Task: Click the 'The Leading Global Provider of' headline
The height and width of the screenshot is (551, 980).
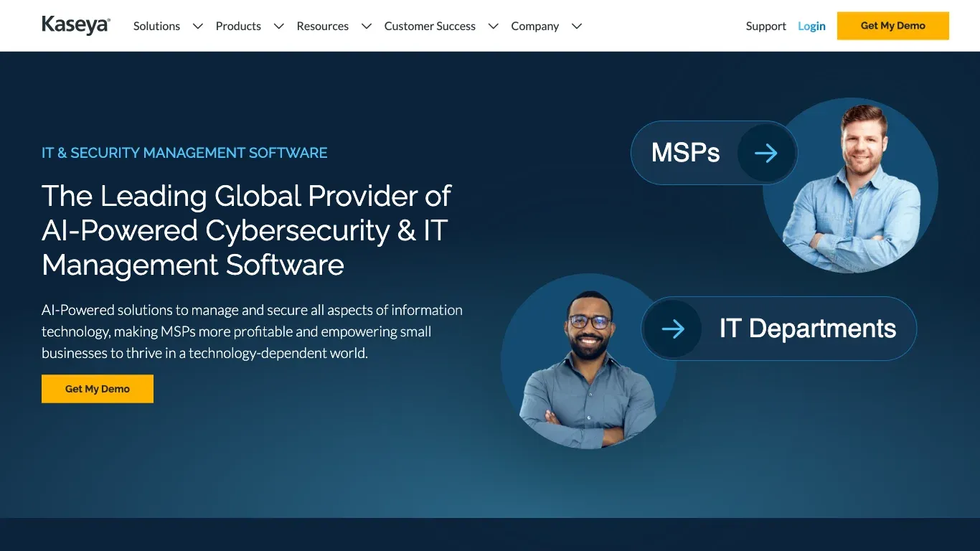Action: (246, 230)
